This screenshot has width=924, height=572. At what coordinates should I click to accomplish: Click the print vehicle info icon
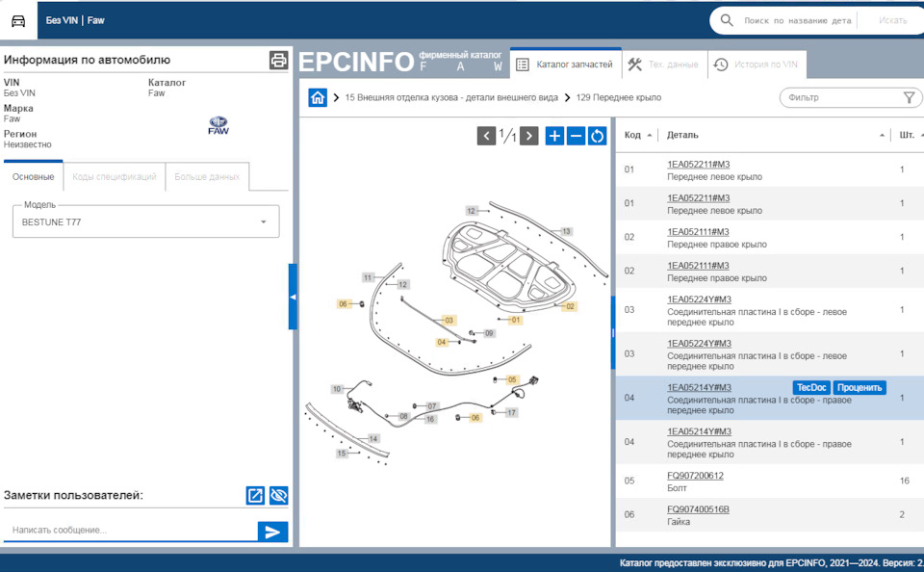pyautogui.click(x=278, y=61)
